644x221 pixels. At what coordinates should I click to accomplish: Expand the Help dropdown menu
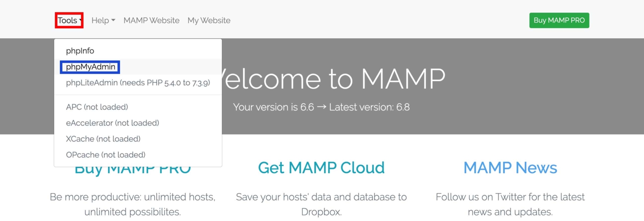103,20
